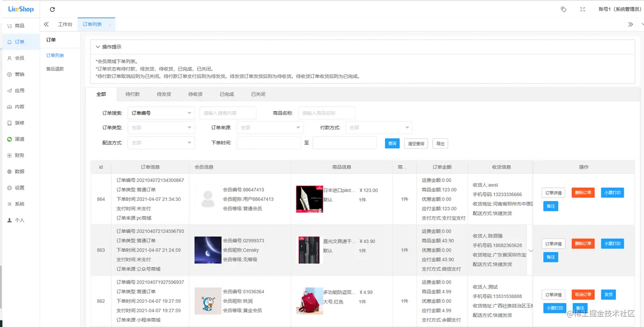Screen dimensions: 644x327
Task: Switch to the 待发货 tab
Action: (x=164, y=94)
